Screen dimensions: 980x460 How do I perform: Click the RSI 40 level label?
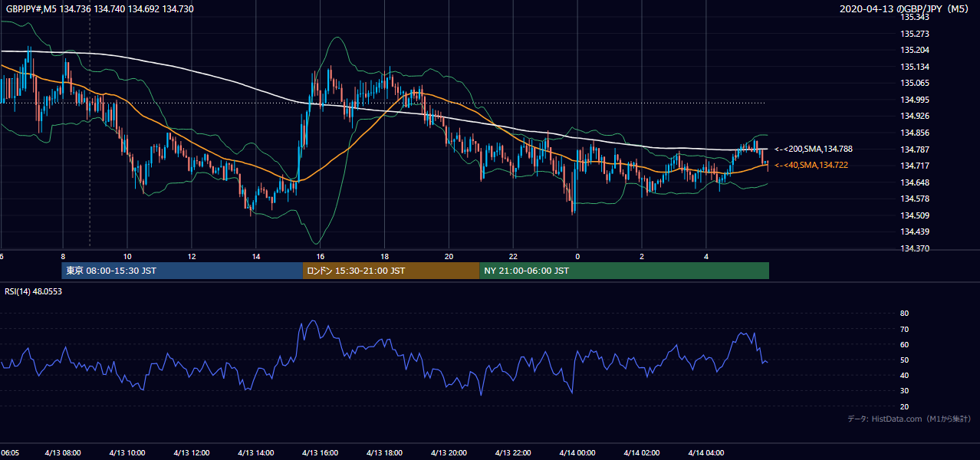[904, 376]
